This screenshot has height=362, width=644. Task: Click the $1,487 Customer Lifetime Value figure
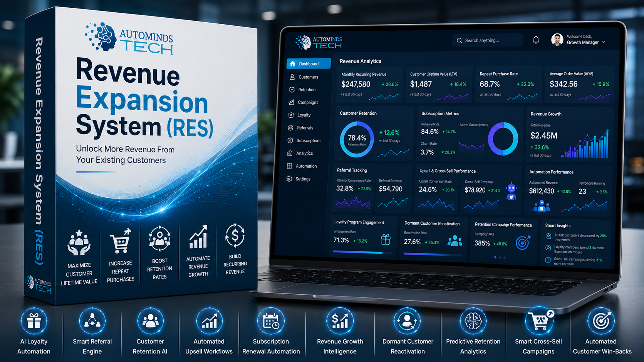pyautogui.click(x=421, y=84)
